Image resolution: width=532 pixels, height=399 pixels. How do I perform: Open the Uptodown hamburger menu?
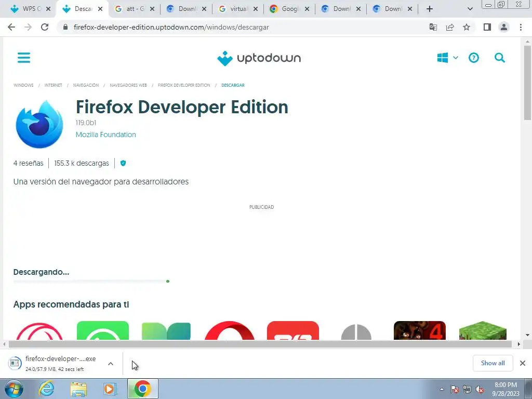click(24, 58)
